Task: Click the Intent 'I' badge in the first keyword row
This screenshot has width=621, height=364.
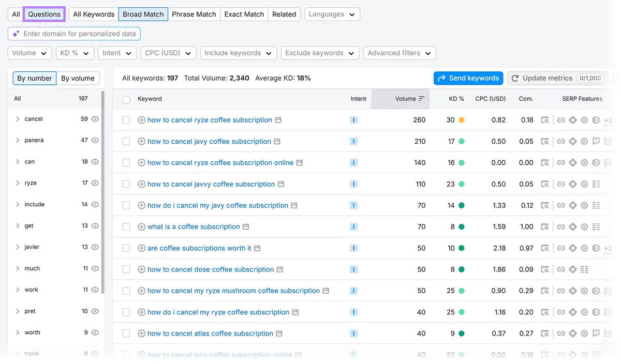Action: (x=354, y=120)
